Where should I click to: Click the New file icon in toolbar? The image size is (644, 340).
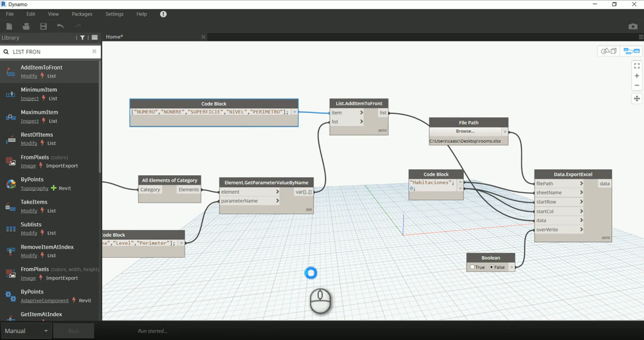(9, 26)
